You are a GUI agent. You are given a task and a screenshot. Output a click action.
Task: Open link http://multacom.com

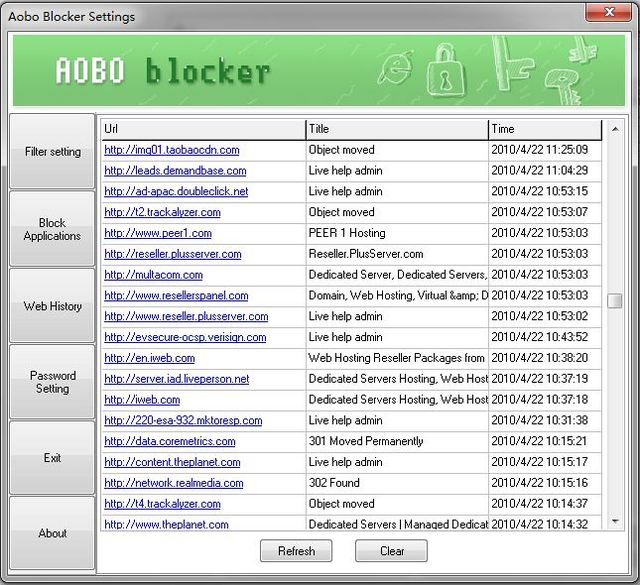tap(153, 275)
